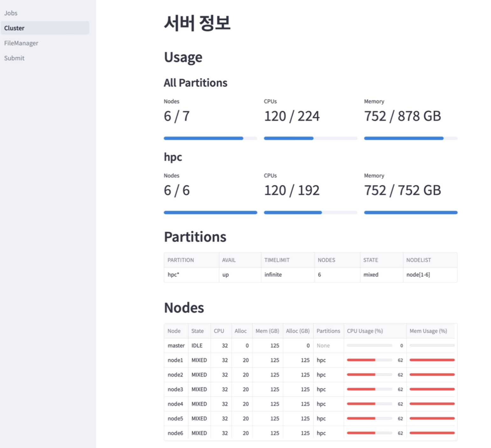Click the All Partitions heading

click(x=196, y=83)
